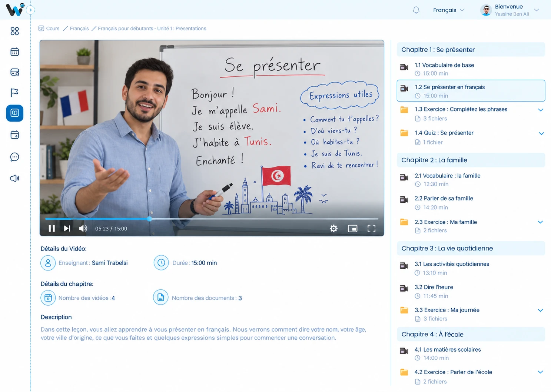This screenshot has width=551, height=392.
Task: Click Chapitre 2 : La famille header
Action: coord(471,160)
